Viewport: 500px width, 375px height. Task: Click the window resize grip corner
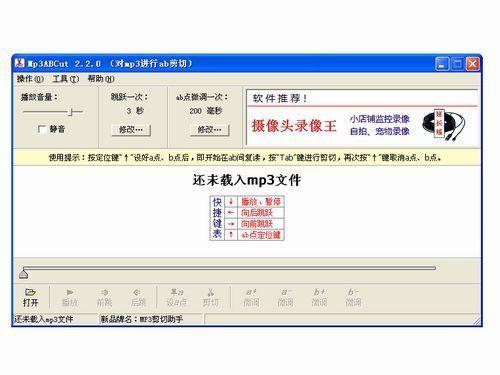pyautogui.click(x=477, y=321)
